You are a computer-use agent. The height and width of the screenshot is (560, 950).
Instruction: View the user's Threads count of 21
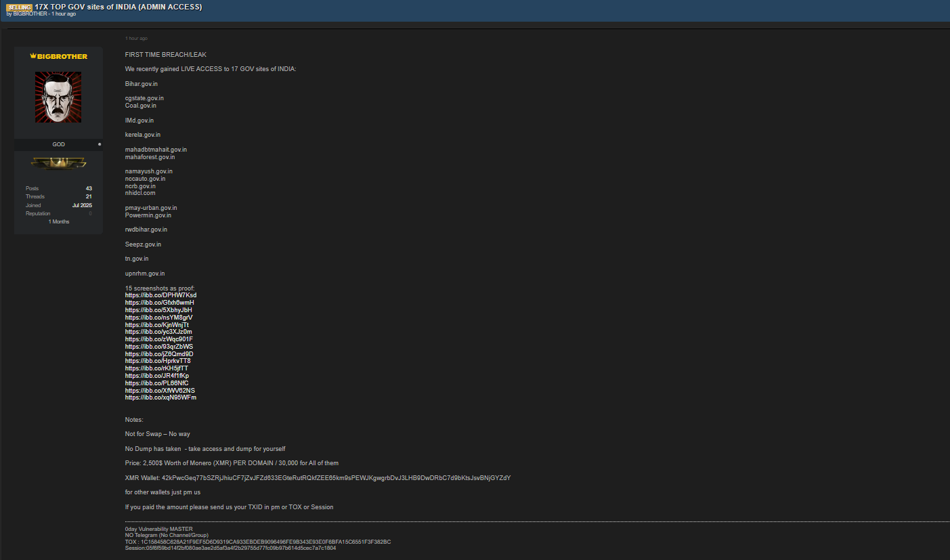(x=89, y=196)
